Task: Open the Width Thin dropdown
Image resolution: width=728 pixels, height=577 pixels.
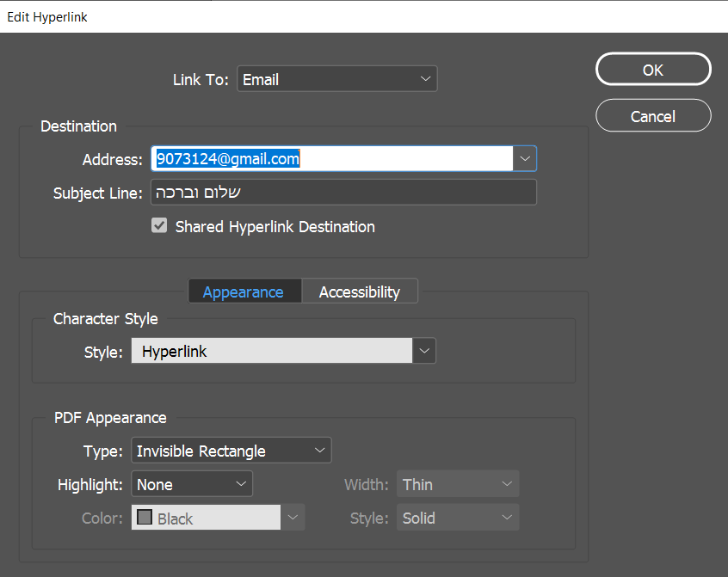Action: (x=457, y=484)
